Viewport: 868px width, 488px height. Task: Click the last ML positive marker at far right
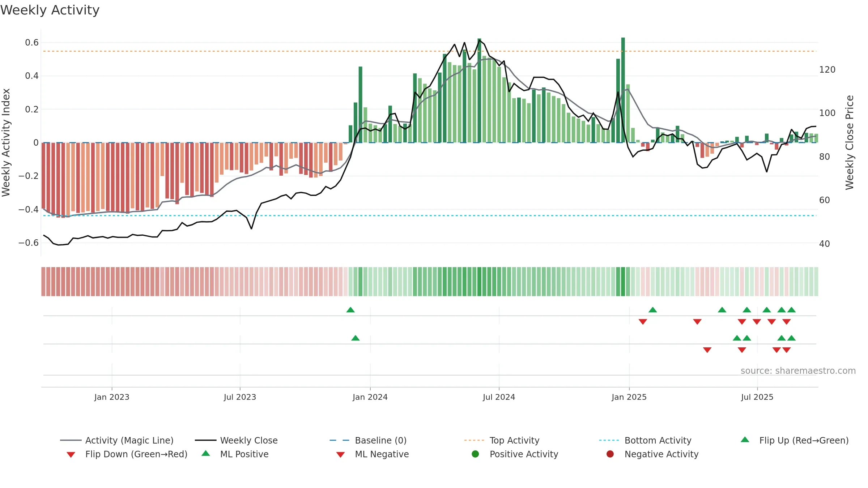point(791,338)
